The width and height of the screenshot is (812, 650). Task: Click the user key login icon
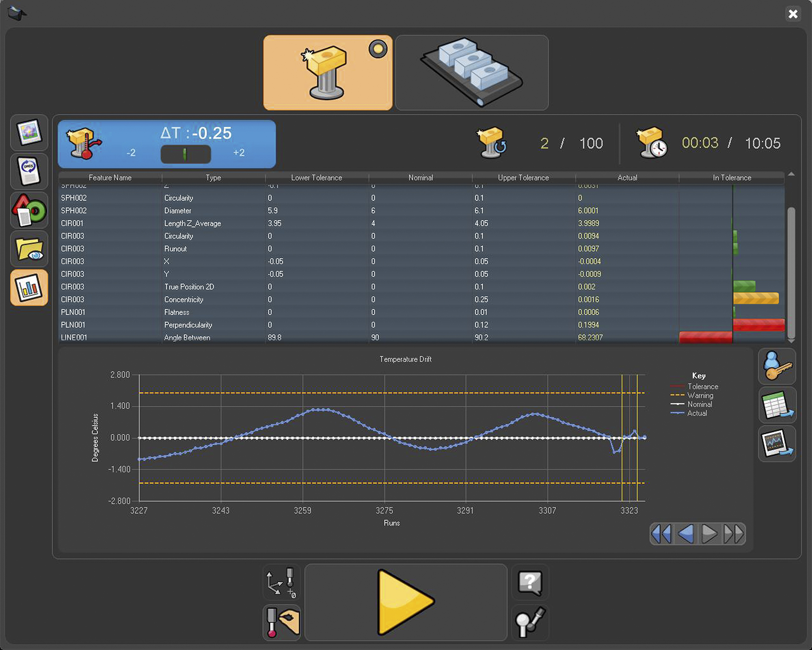tap(777, 366)
